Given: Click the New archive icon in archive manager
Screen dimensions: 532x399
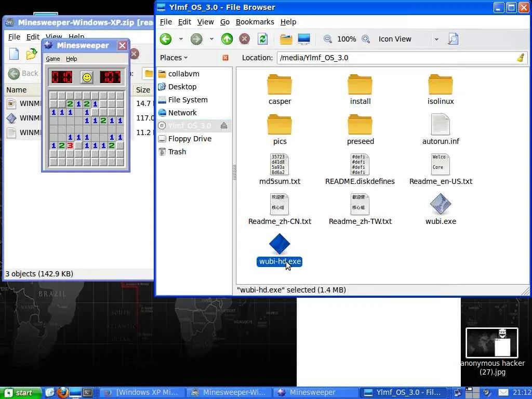Looking at the screenshot, I should [14, 54].
